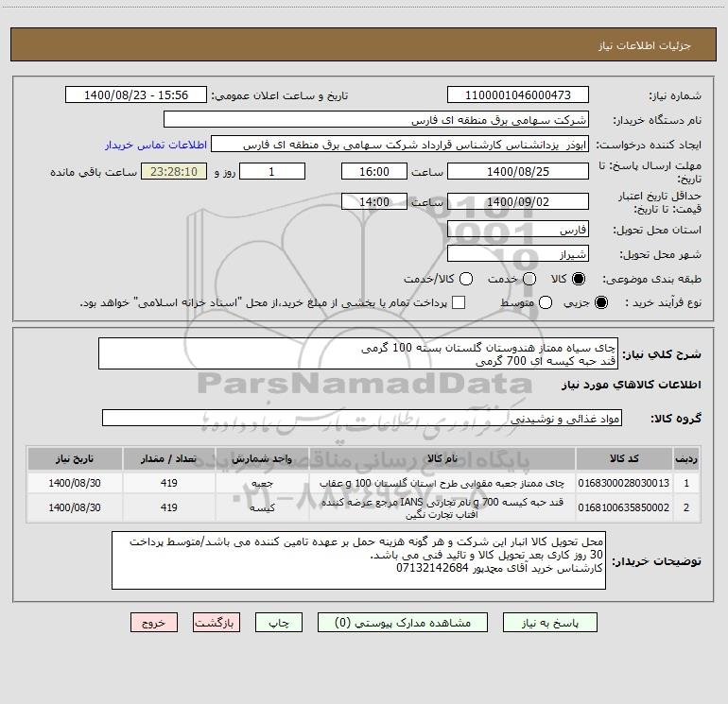The width and height of the screenshot is (728, 704).
Task: Click the price validity date 1400/09/02 field
Action: pos(518,201)
